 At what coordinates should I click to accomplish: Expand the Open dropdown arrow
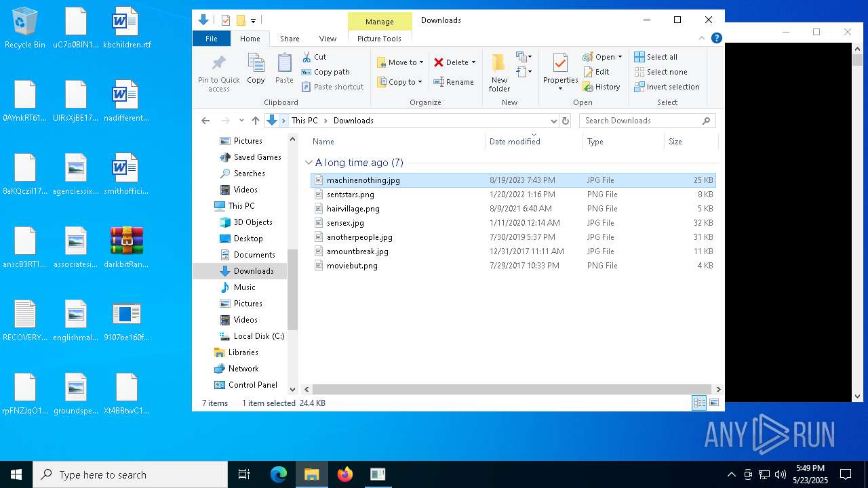click(620, 57)
